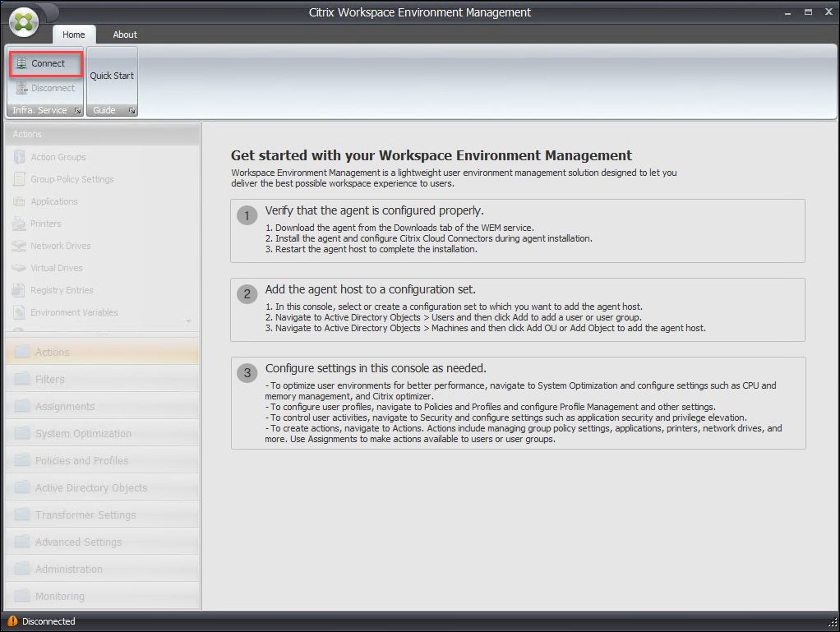This screenshot has width=840, height=632.
Task: Click the Connect server icon
Action: [21, 63]
